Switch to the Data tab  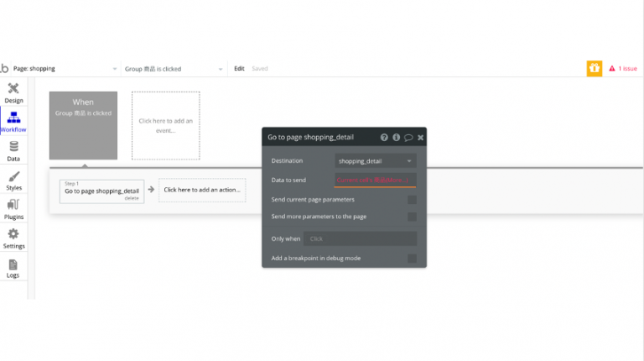coord(13,150)
